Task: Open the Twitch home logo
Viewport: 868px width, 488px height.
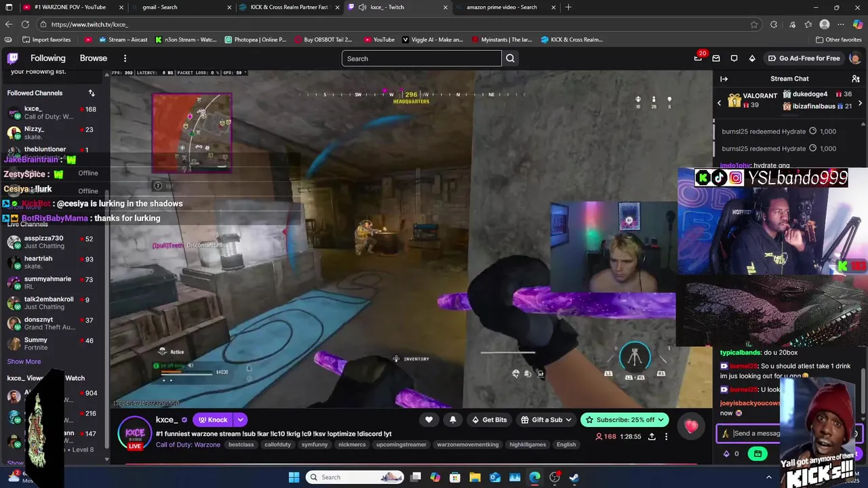Action: coord(13,58)
